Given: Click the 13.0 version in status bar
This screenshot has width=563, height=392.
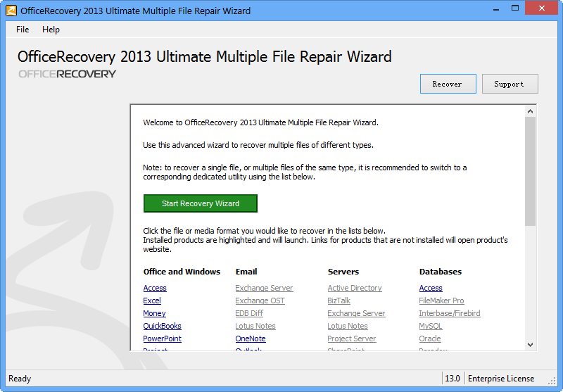Looking at the screenshot, I should click(x=453, y=379).
